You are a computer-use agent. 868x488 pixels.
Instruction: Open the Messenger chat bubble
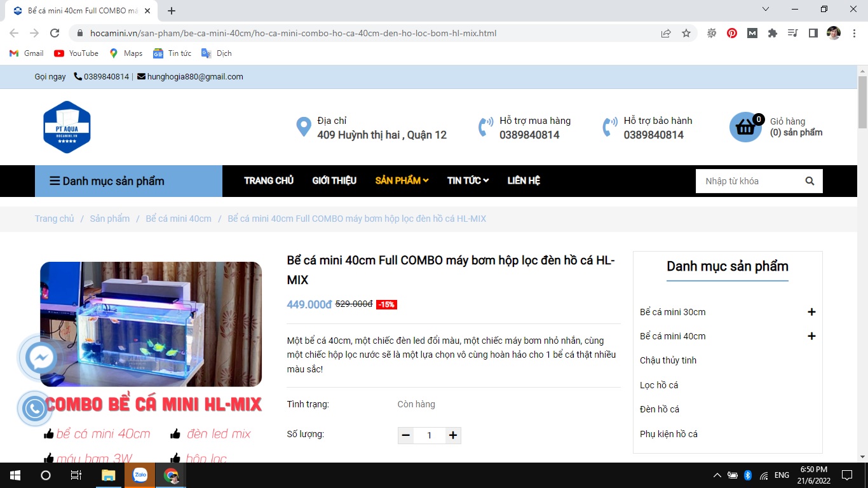coord(41,358)
